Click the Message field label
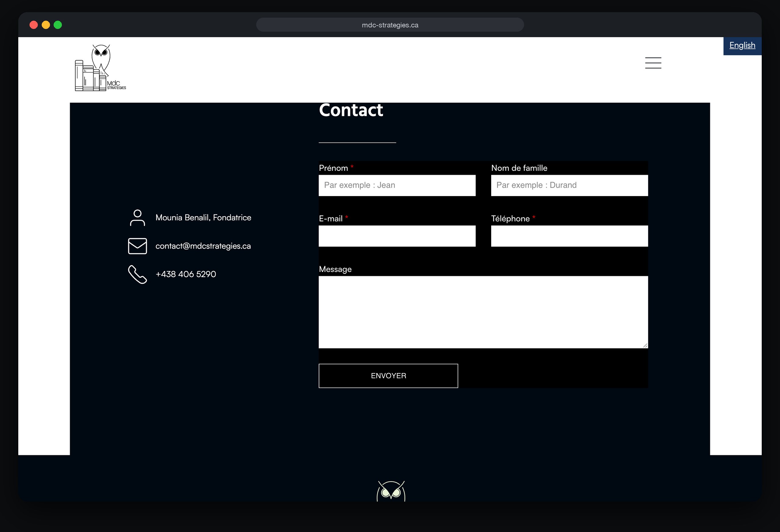The width and height of the screenshot is (780, 532). (335, 270)
